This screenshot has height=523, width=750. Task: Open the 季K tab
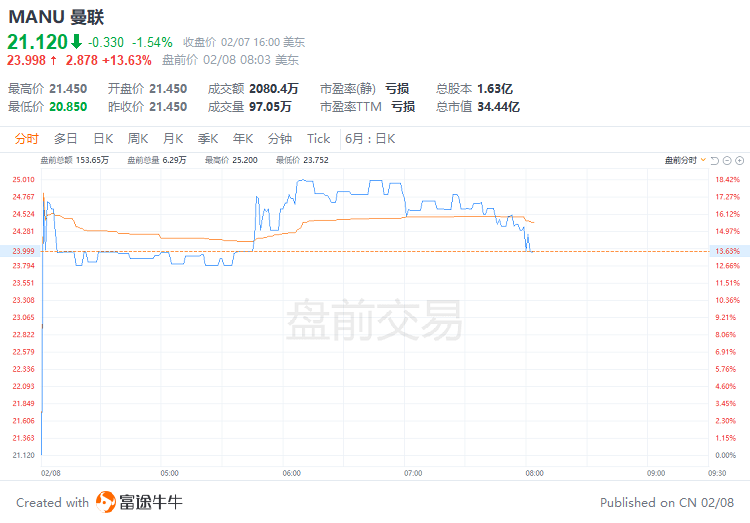tap(208, 139)
